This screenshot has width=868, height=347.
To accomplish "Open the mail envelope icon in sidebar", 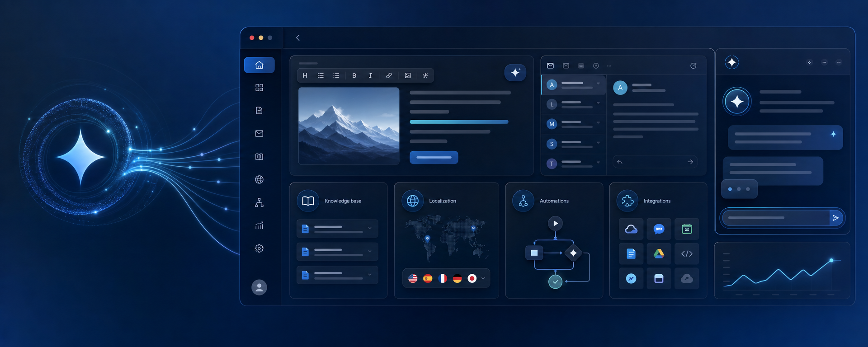I will pyautogui.click(x=259, y=134).
